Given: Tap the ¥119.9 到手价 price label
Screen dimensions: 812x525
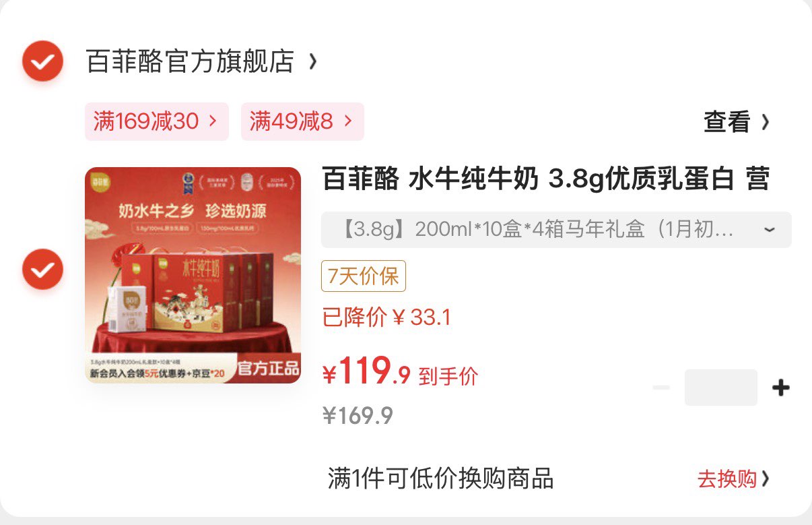Looking at the screenshot, I should [400, 373].
